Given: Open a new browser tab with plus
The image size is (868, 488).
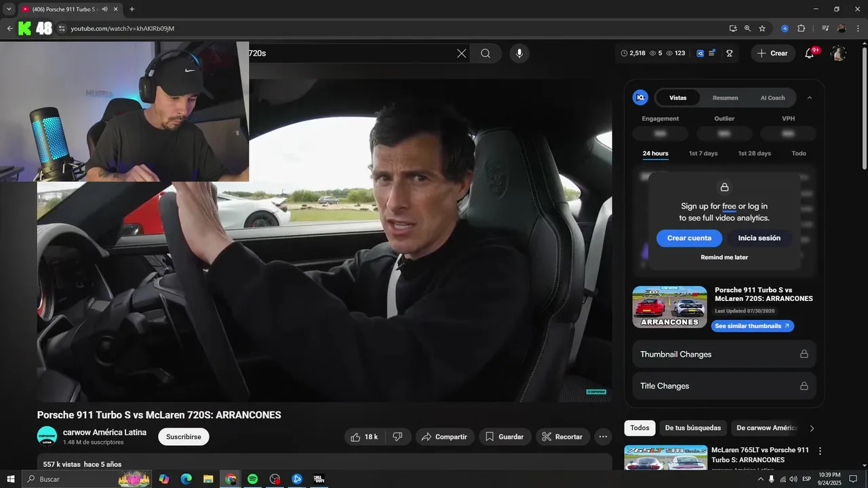Looking at the screenshot, I should click(x=132, y=9).
